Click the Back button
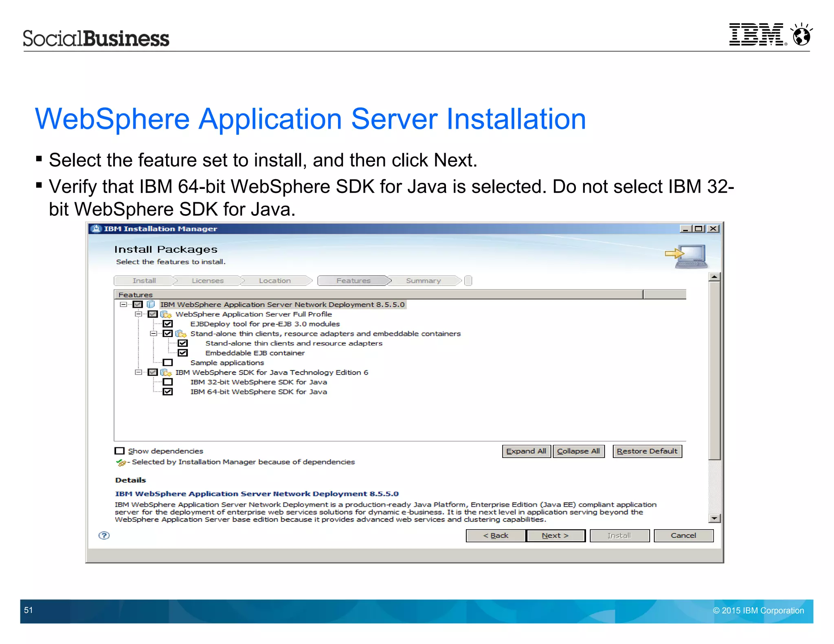834x644 pixels. [x=496, y=536]
